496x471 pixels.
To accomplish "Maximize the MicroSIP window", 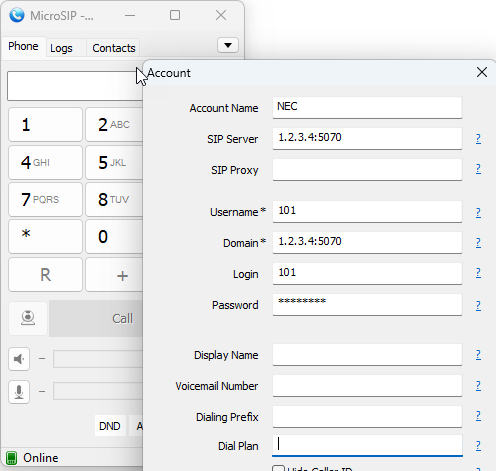I will (x=175, y=15).
